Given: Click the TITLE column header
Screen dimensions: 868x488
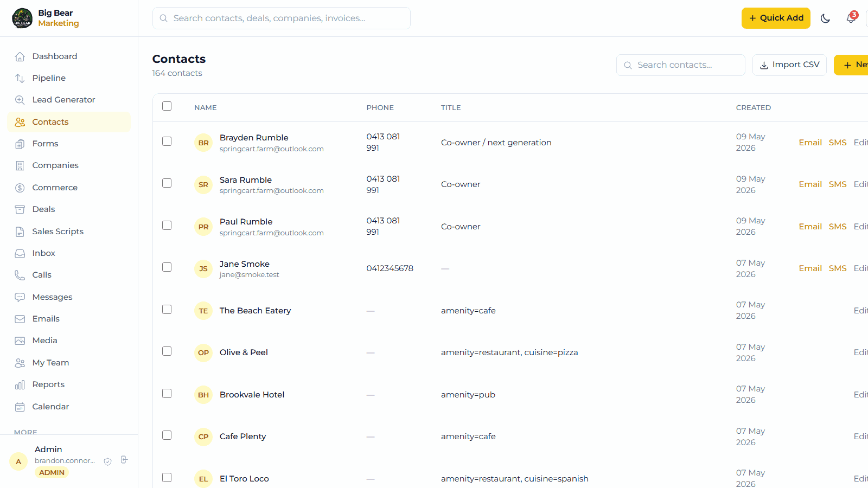Looking at the screenshot, I should [x=451, y=108].
